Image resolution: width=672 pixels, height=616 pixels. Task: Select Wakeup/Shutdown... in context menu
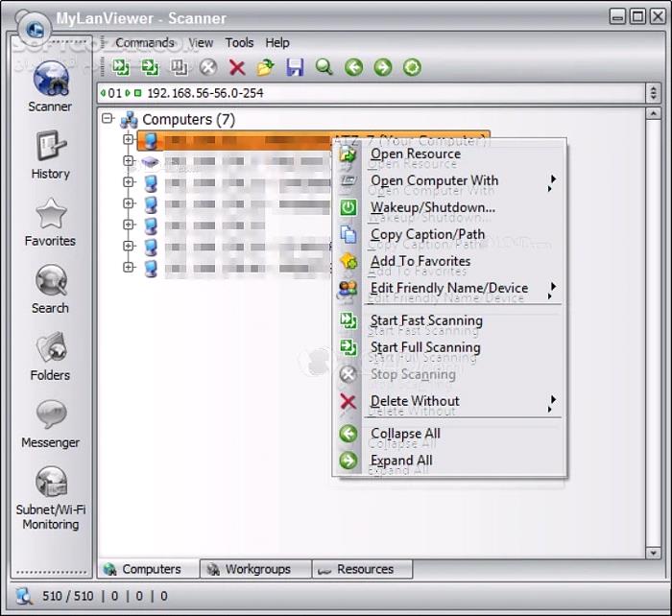click(449, 208)
